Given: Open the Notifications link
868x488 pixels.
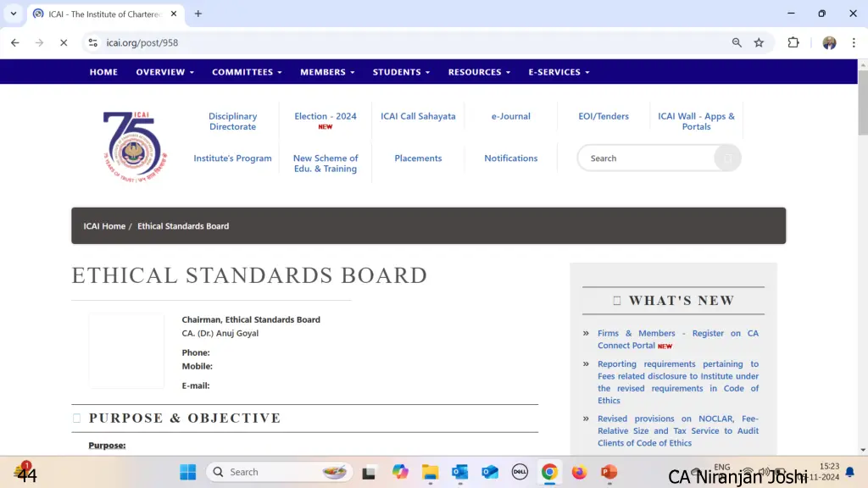Looking at the screenshot, I should tap(511, 158).
